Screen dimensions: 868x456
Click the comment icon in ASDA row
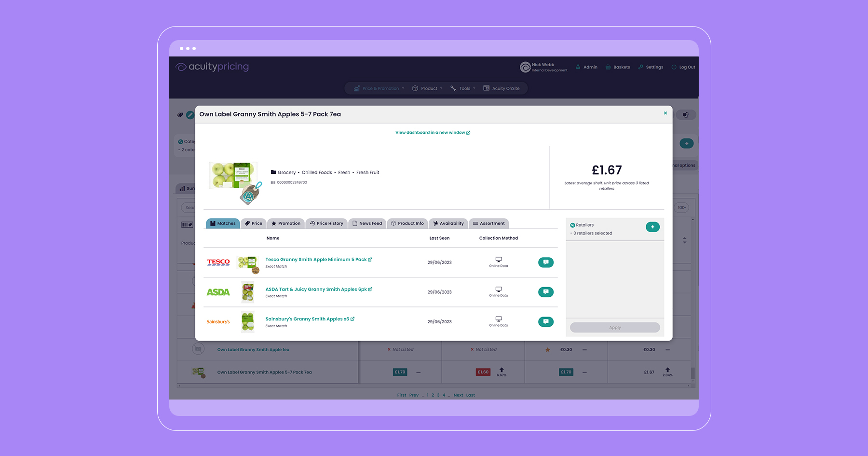[546, 292]
